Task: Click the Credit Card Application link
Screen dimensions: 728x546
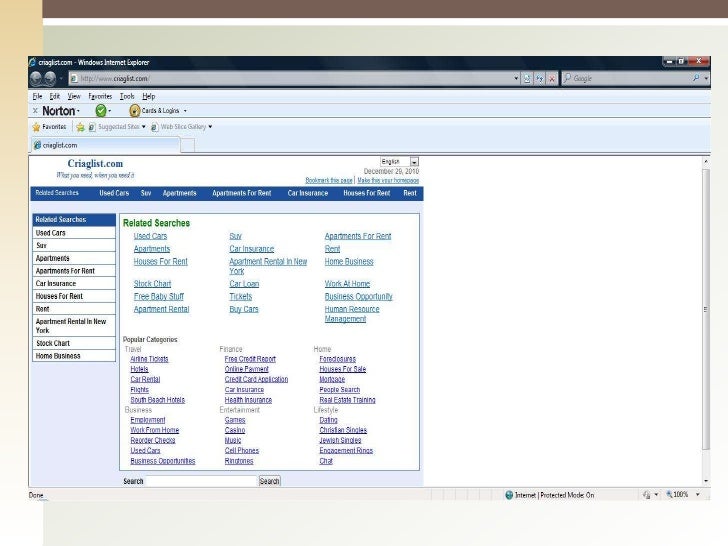Action: coord(256,379)
